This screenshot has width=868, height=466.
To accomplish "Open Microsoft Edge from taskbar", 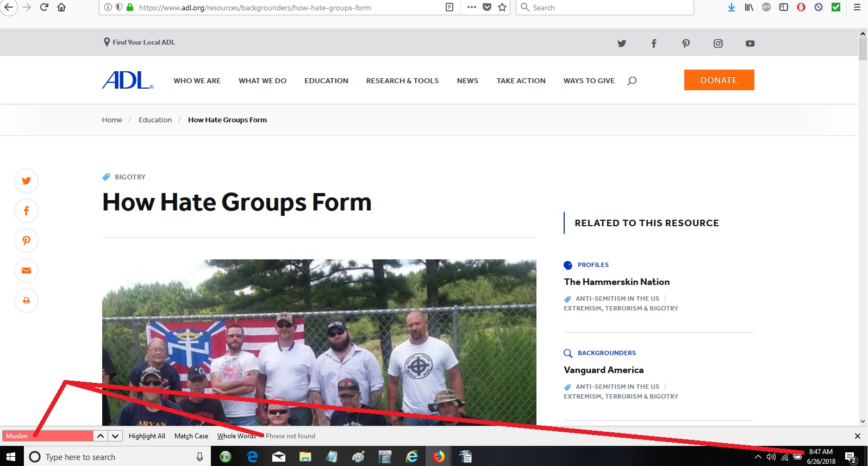I will click(x=252, y=457).
